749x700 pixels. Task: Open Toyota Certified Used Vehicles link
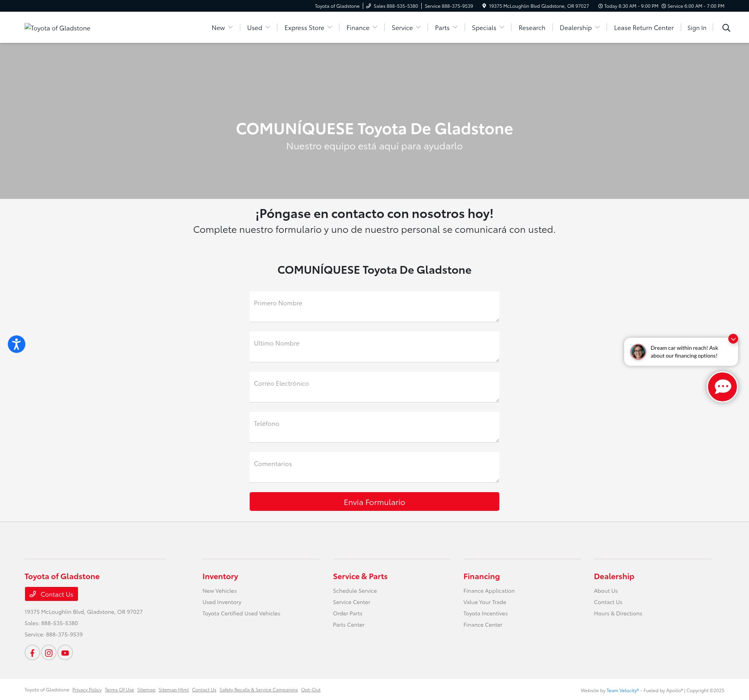(x=241, y=613)
